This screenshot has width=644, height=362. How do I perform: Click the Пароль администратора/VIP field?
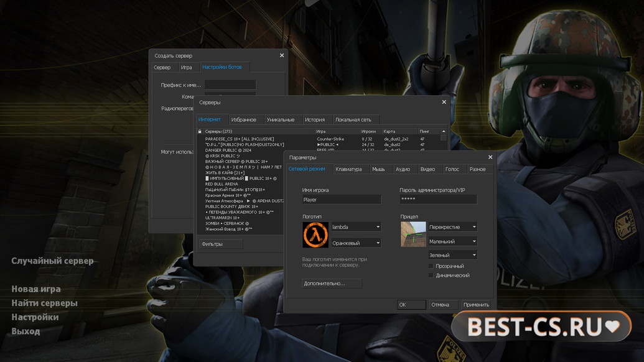[x=438, y=200]
